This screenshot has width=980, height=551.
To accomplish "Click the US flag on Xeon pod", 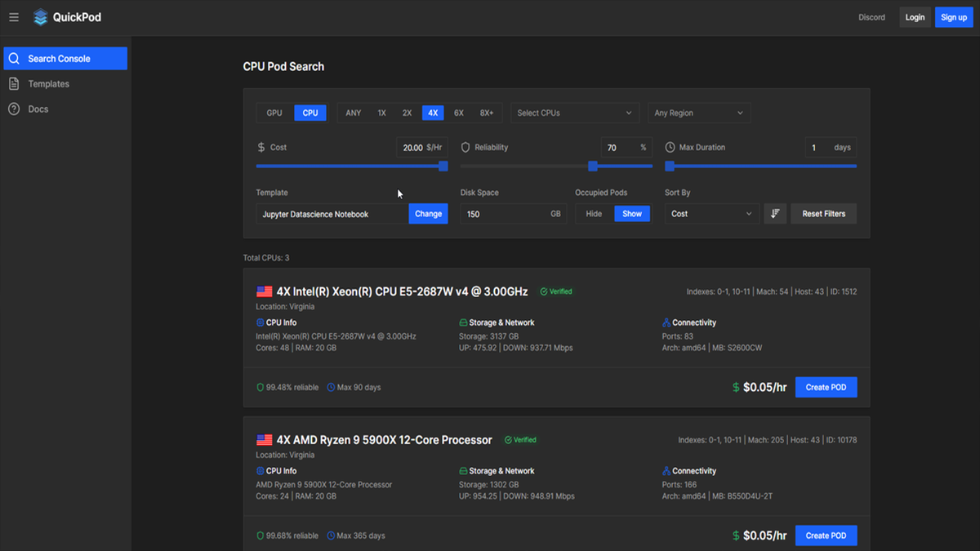I will (265, 291).
